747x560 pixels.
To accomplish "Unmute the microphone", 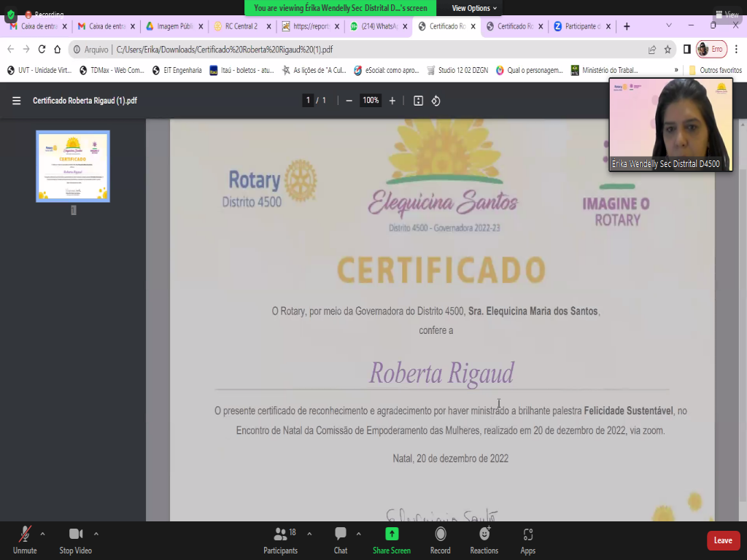I will (25, 540).
